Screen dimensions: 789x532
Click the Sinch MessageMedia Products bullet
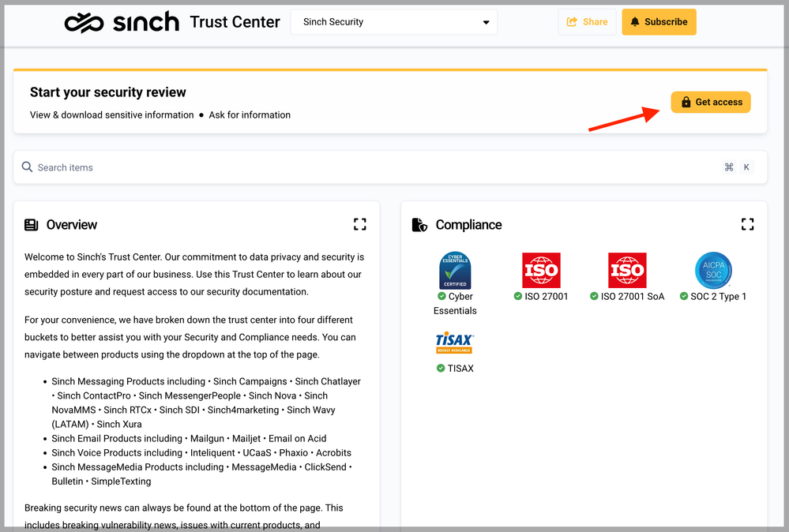click(201, 474)
